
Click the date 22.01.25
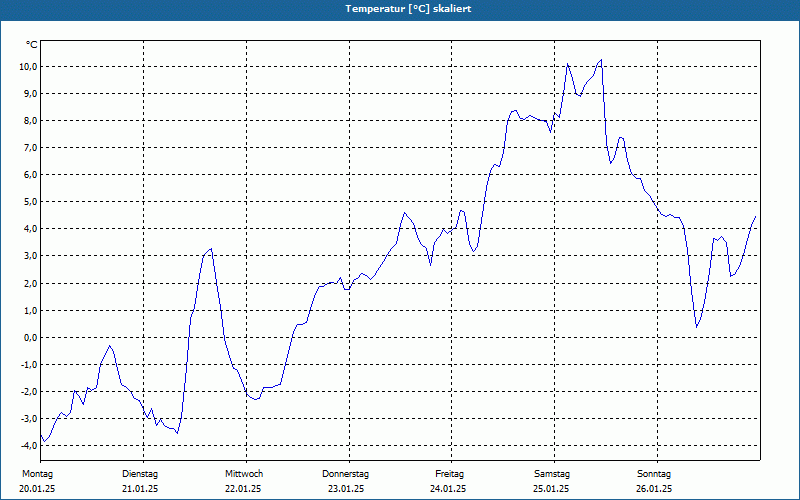(243, 489)
